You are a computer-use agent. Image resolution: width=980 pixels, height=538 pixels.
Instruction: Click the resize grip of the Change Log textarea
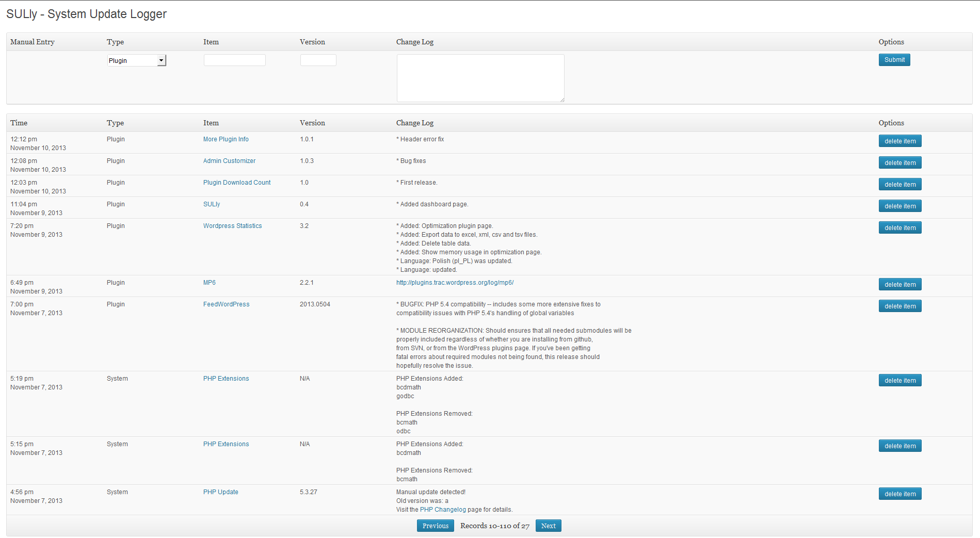pyautogui.click(x=562, y=100)
